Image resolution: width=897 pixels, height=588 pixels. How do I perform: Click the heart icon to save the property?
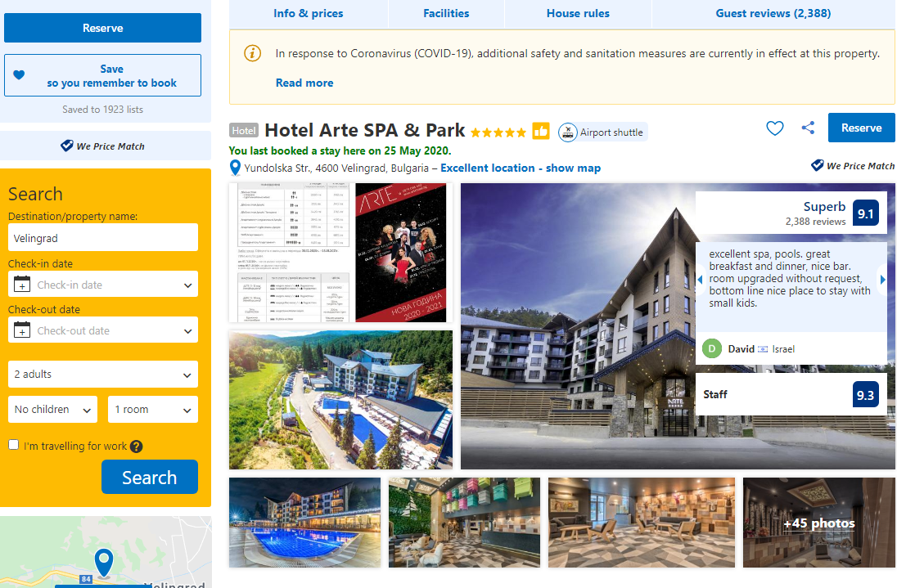774,128
